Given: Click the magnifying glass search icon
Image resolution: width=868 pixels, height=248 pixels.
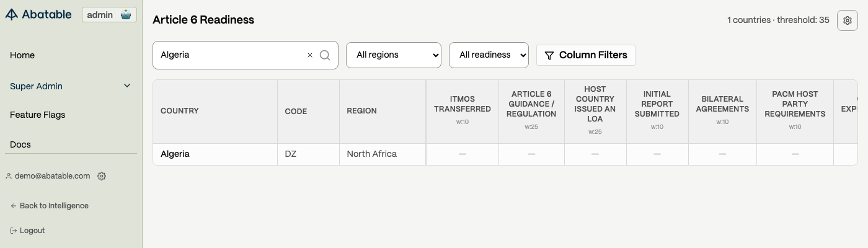Looking at the screenshot, I should tap(325, 55).
